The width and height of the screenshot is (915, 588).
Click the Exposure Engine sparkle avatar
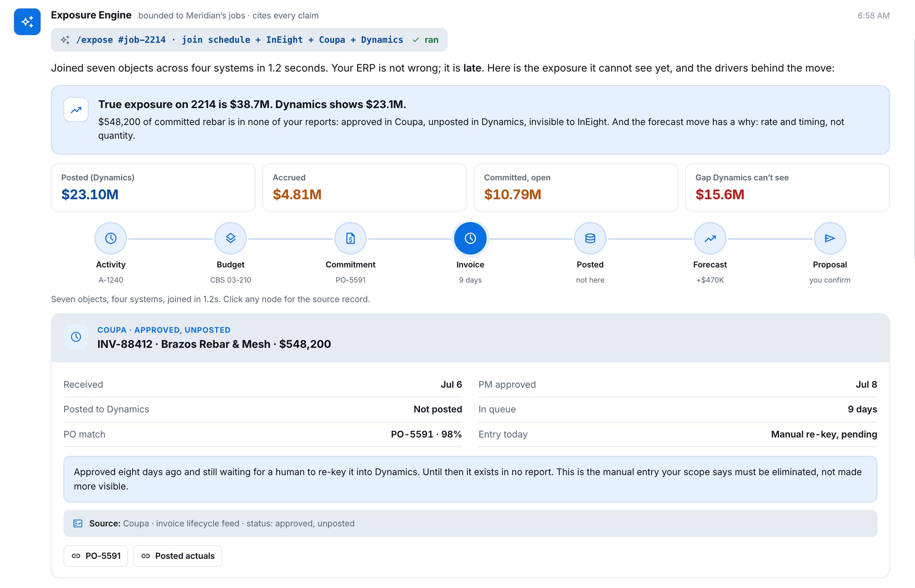pyautogui.click(x=27, y=22)
